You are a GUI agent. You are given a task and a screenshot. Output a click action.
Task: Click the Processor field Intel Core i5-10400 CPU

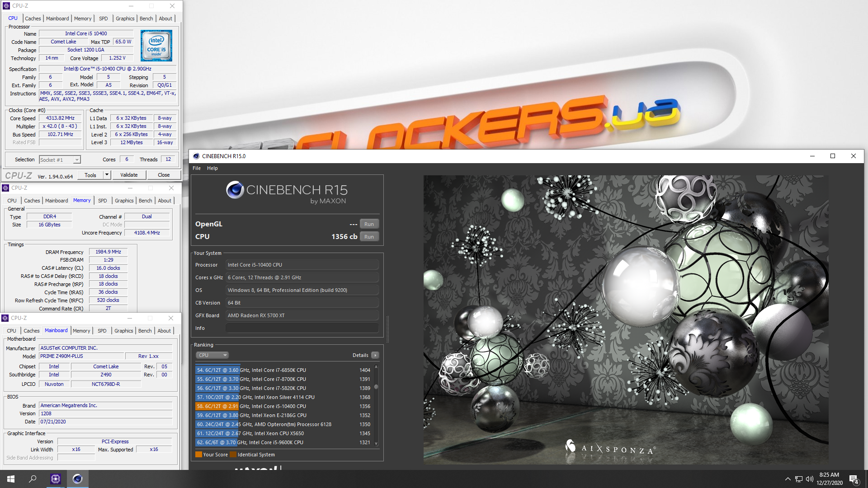coord(302,265)
